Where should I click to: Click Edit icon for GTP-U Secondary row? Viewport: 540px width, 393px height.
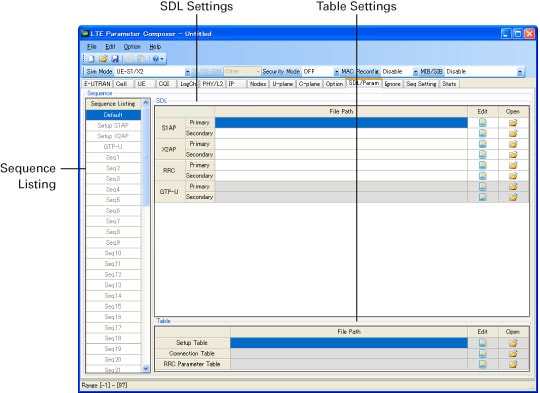(483, 197)
